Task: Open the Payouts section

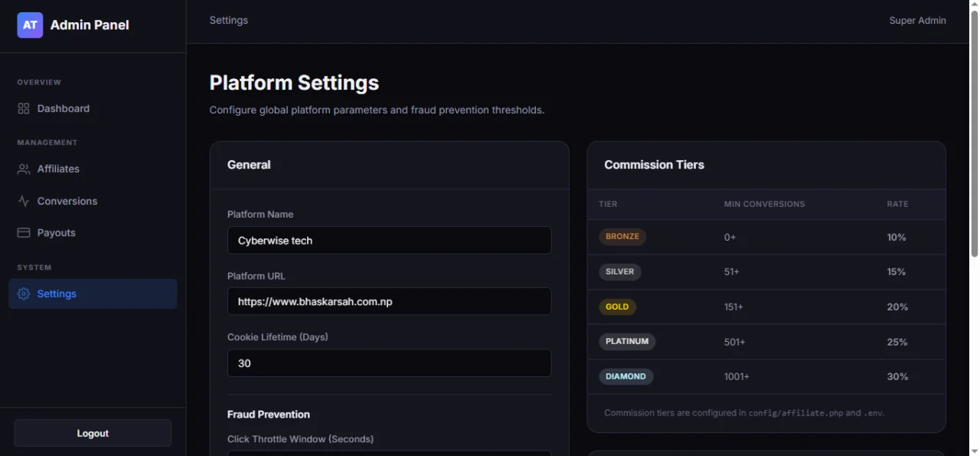Action: point(93,233)
